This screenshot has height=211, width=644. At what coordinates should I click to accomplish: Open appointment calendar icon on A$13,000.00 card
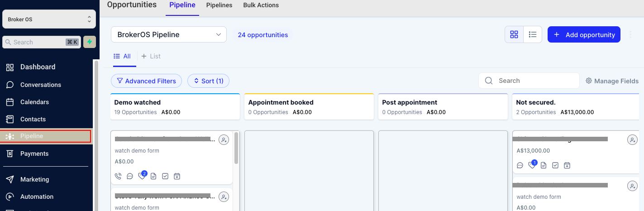pyautogui.click(x=567, y=165)
